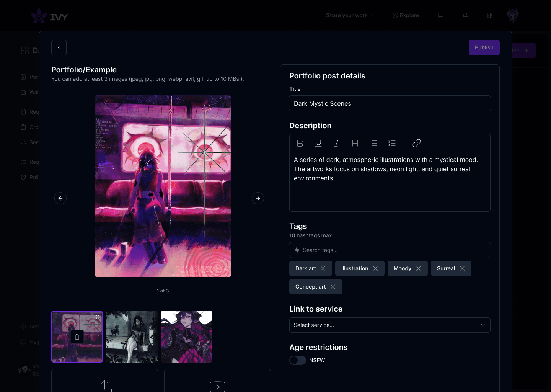The width and height of the screenshot is (551, 392).
Task: Remove the Illustration tag
Action: pyautogui.click(x=375, y=268)
